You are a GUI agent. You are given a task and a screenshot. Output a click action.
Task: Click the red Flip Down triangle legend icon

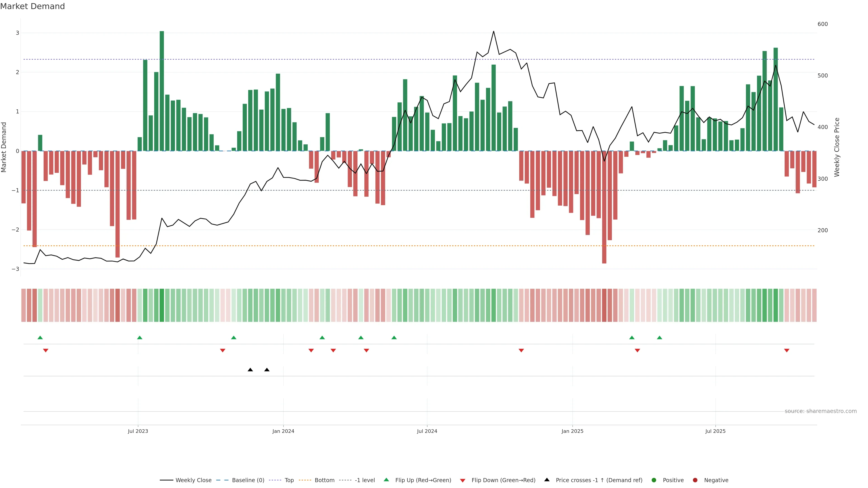463,481
